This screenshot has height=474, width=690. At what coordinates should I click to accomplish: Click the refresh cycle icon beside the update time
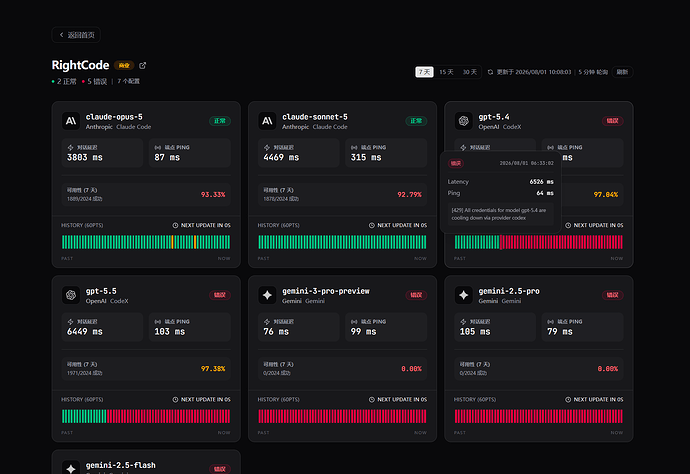click(490, 72)
